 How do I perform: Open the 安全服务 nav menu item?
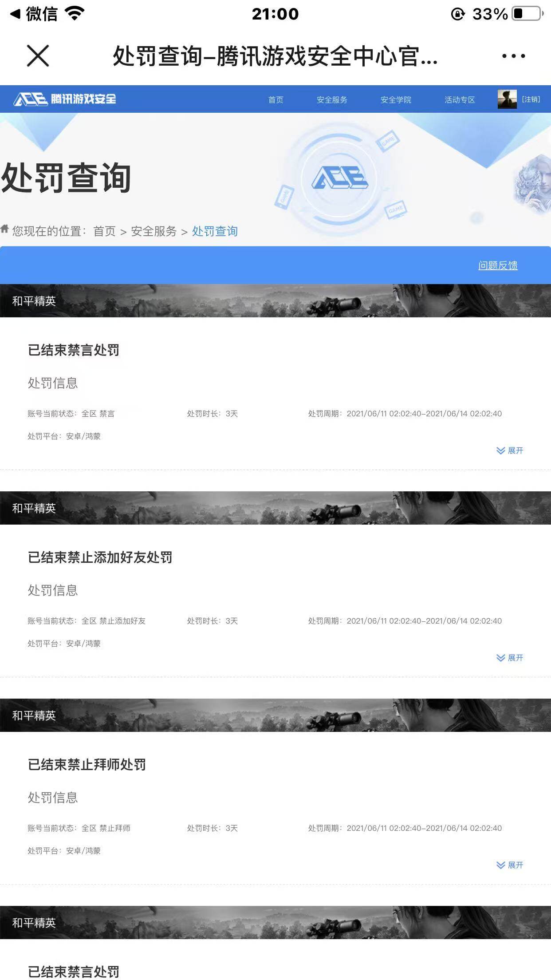pyautogui.click(x=332, y=100)
